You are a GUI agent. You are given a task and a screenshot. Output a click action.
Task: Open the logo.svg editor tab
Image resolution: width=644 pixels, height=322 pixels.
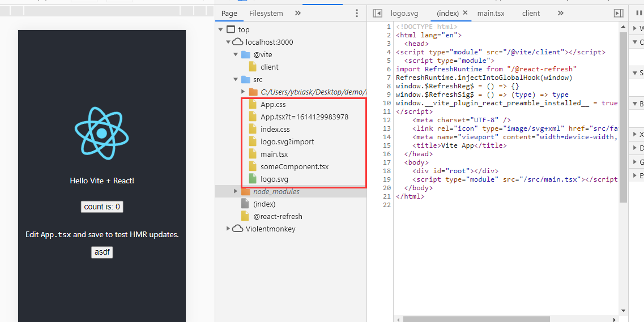(404, 13)
